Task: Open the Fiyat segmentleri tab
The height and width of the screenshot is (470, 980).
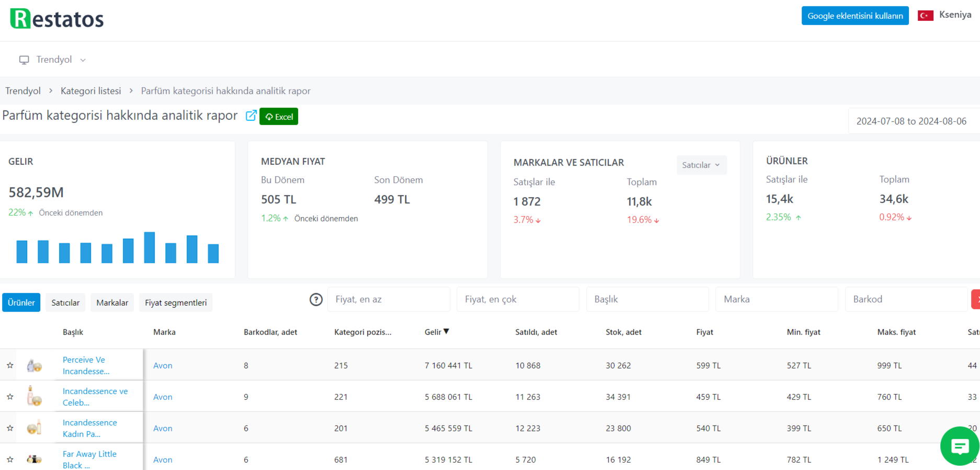Action: point(176,303)
